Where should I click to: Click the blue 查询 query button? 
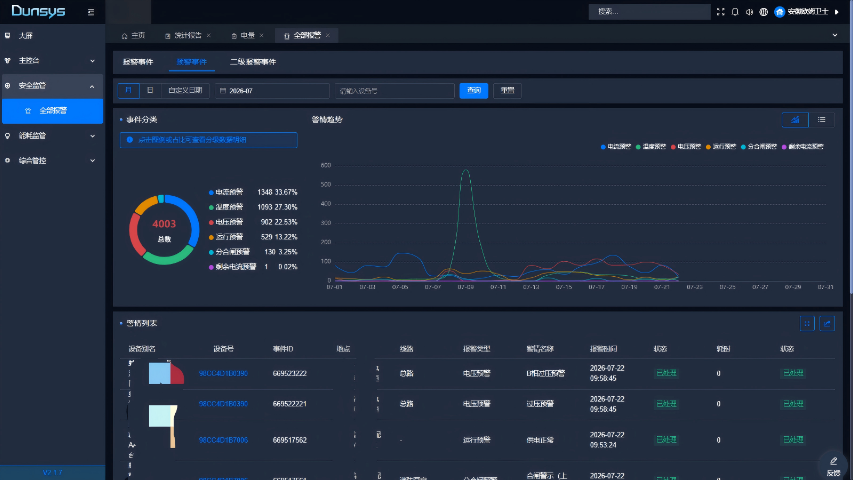pyautogui.click(x=473, y=90)
